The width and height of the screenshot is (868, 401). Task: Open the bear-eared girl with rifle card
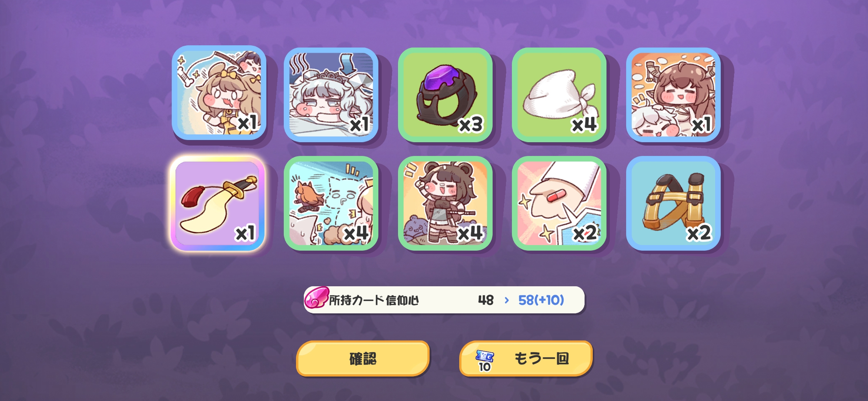pos(445,203)
